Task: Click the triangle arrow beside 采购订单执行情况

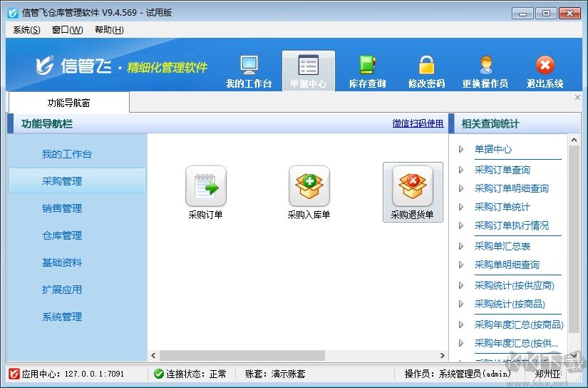Action: (461, 225)
